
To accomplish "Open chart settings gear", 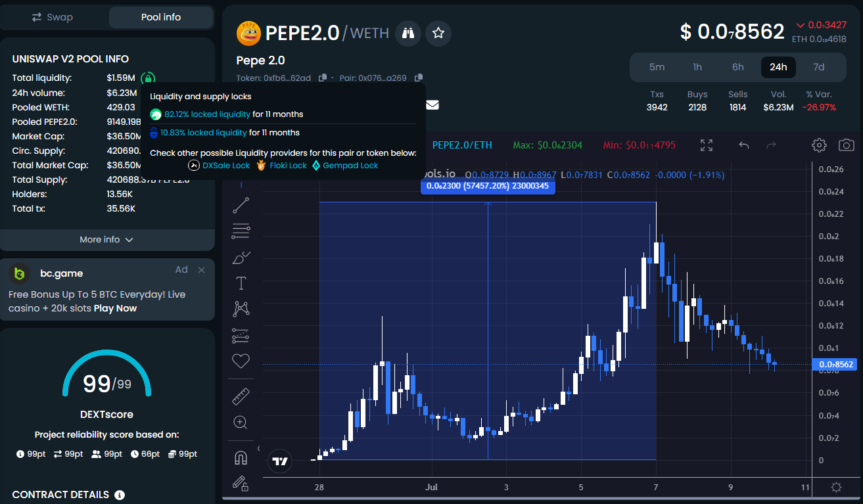I will 819,145.
